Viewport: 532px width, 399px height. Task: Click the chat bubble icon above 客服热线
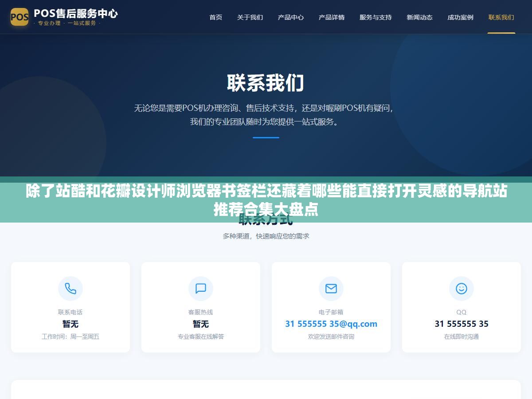(201, 289)
